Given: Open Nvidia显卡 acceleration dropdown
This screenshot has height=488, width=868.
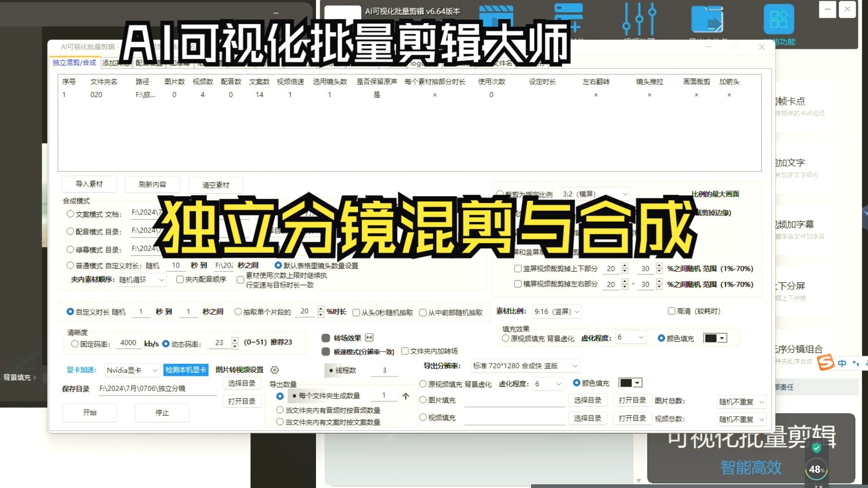Looking at the screenshot, I should (x=132, y=370).
